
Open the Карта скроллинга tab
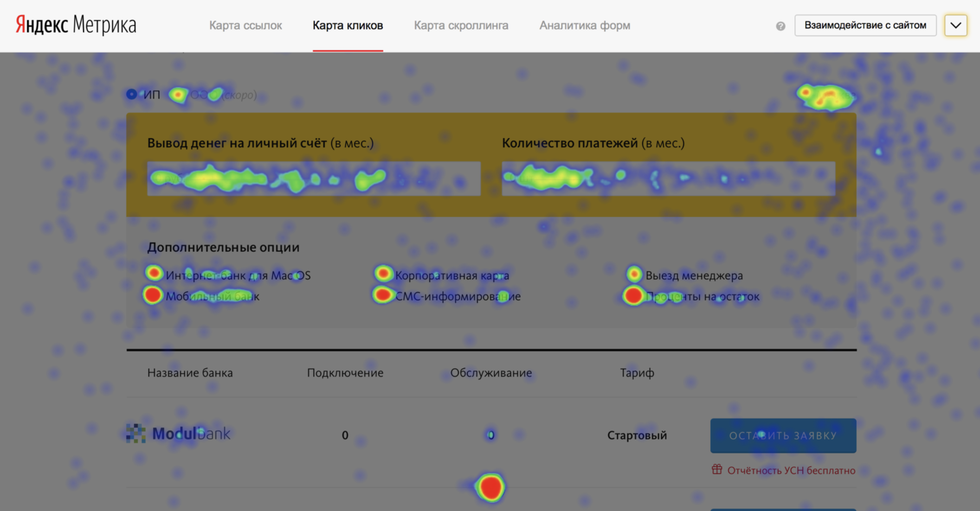[x=461, y=26]
